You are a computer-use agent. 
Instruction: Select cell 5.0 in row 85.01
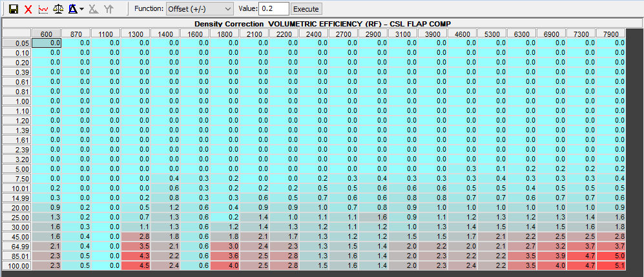click(610, 256)
